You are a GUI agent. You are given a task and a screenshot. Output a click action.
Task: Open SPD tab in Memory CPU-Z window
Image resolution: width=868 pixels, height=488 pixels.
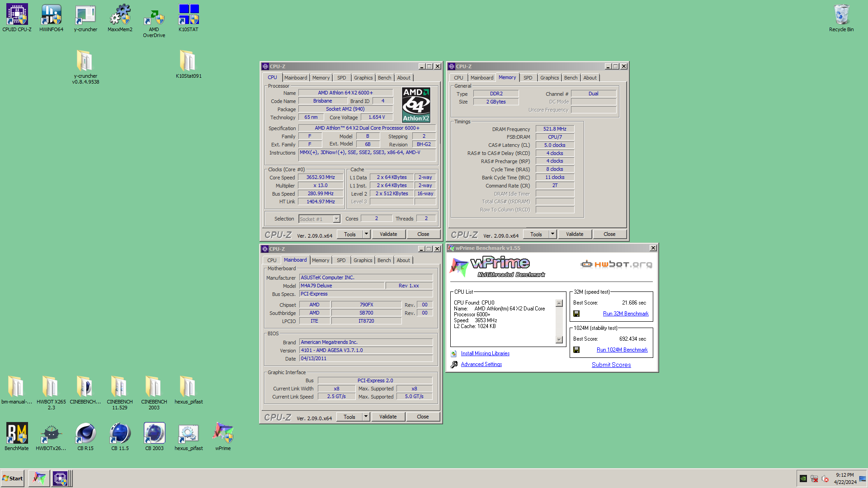[528, 78]
